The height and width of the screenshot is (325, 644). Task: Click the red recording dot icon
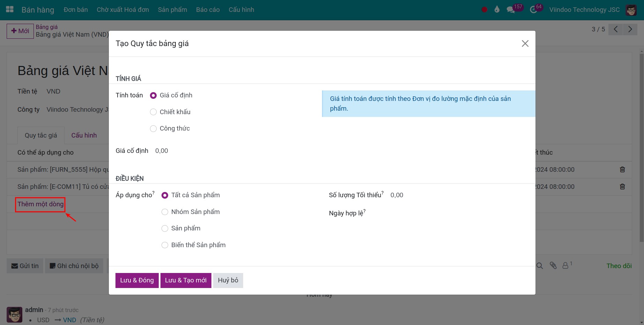pos(484,10)
